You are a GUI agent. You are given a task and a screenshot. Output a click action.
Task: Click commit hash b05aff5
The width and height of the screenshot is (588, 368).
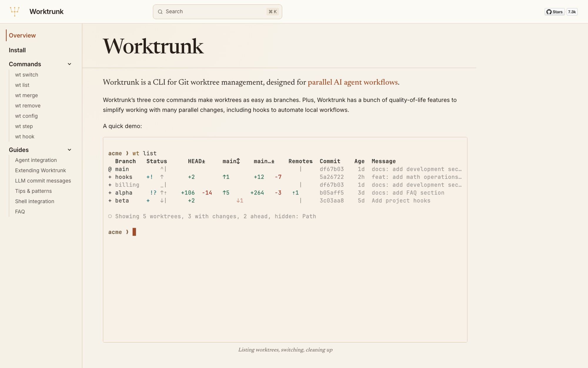(332, 193)
